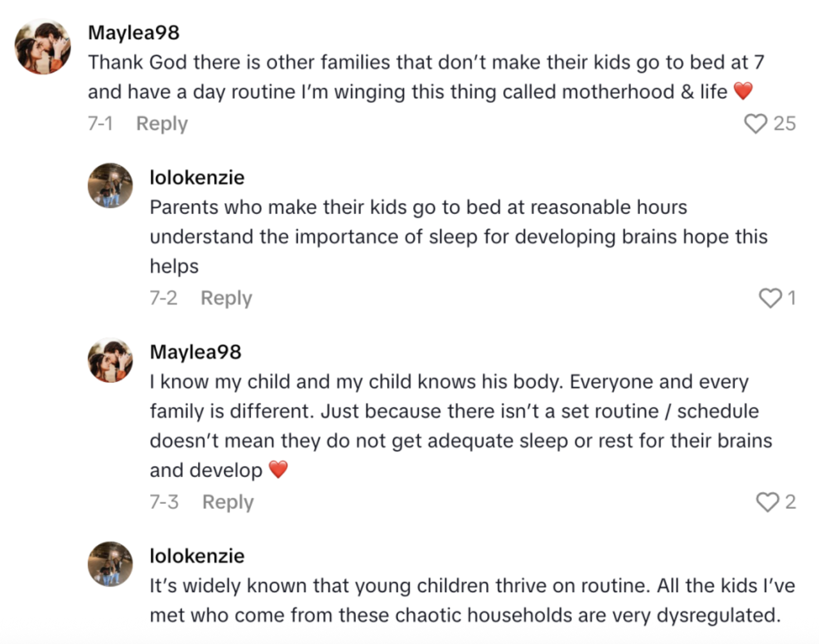819x644 pixels.
Task: Reply to Maylea98's first comment
Action: pyautogui.click(x=161, y=124)
